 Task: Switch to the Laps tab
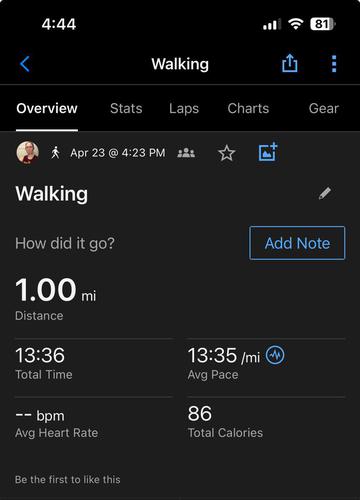[x=184, y=109]
